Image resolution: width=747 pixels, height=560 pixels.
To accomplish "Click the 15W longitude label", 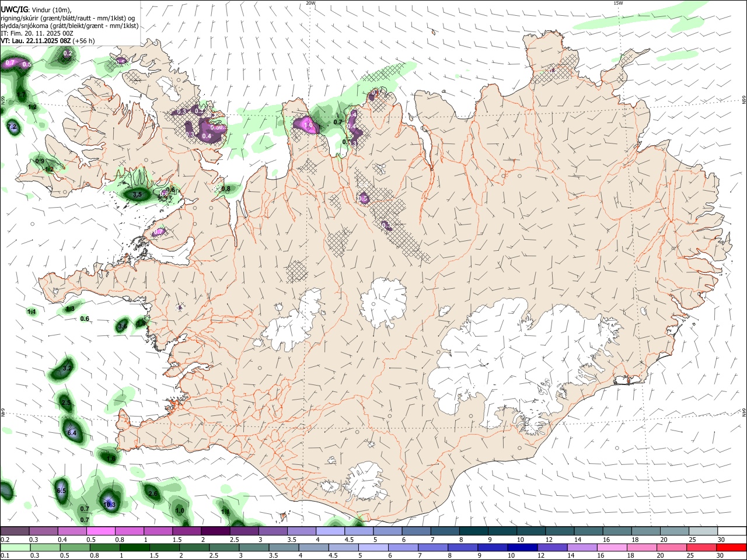I will point(619,3).
